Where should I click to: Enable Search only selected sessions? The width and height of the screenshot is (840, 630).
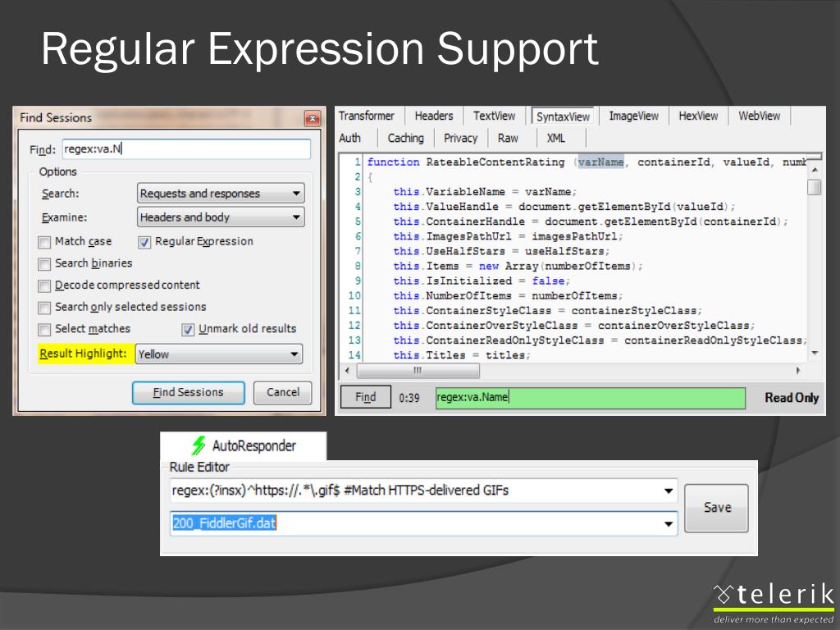44,308
